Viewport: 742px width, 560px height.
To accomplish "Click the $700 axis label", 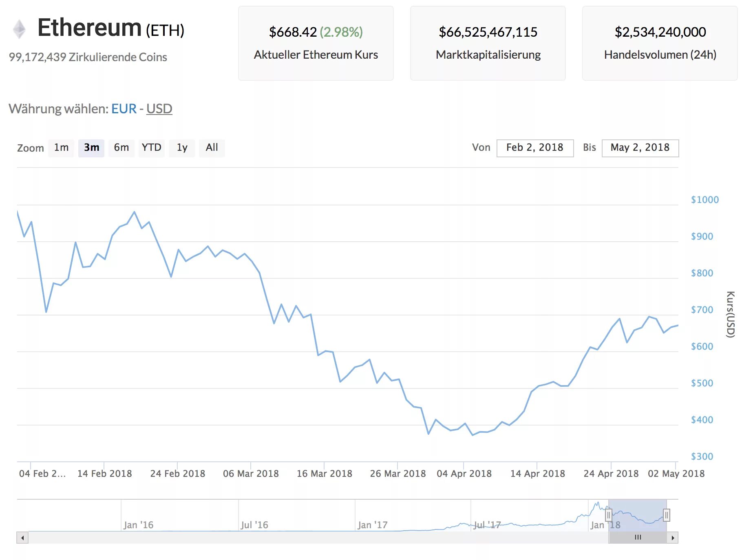I will pyautogui.click(x=702, y=310).
